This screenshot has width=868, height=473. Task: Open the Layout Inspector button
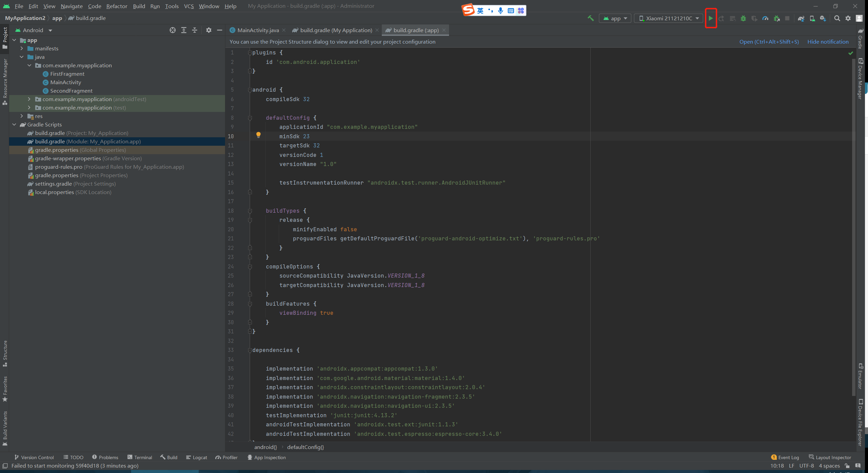pos(830,457)
